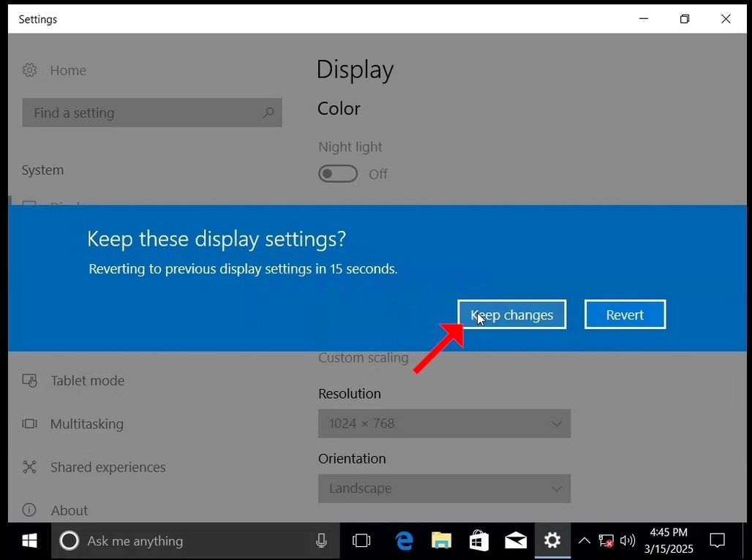Click the Keep changes button

click(512, 314)
